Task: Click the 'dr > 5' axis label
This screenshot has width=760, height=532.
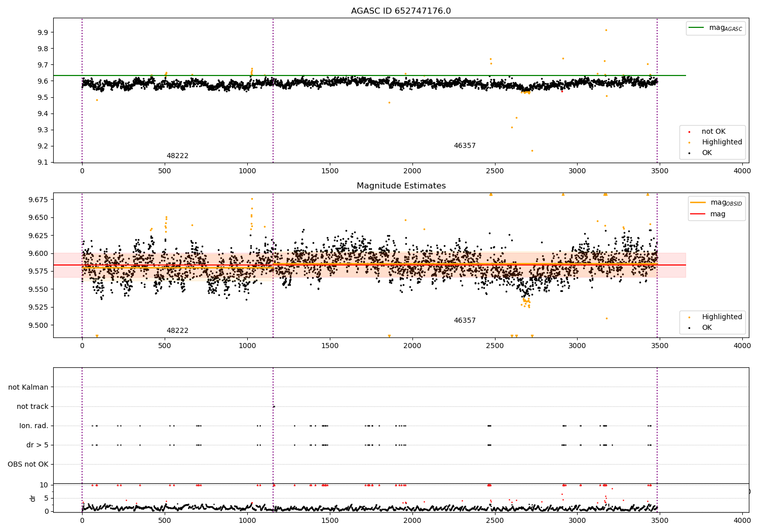Action: pos(37,445)
